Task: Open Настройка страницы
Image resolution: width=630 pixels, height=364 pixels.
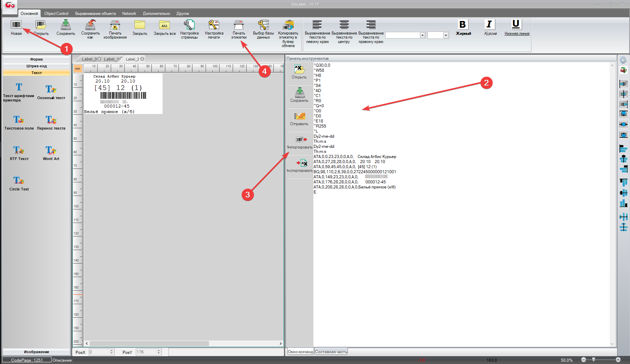Action: [189, 25]
